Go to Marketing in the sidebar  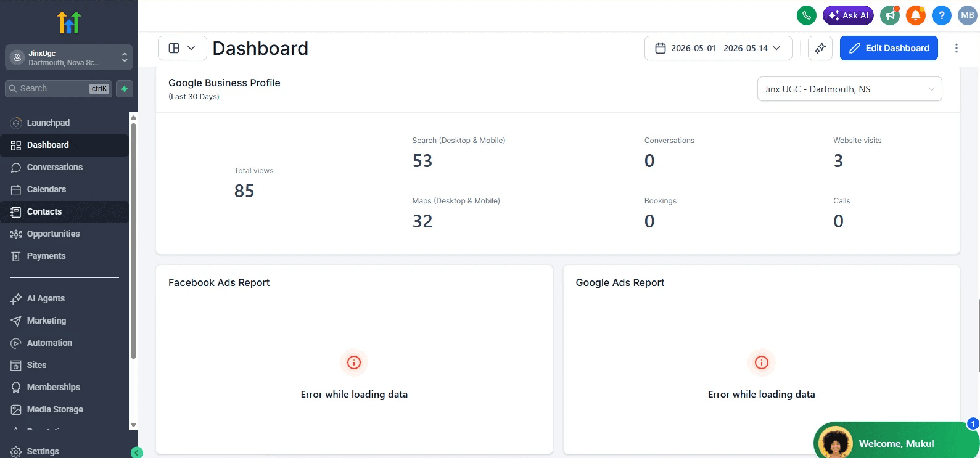point(65,321)
